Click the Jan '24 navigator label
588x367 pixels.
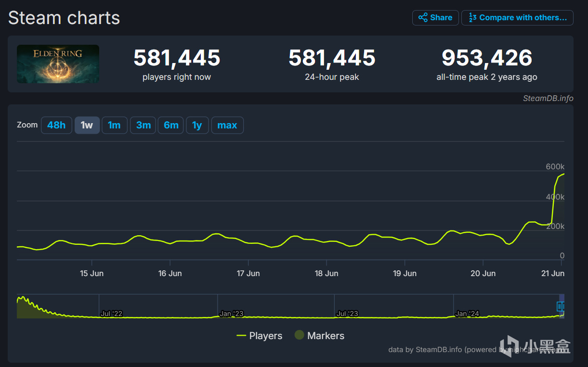coord(467,314)
